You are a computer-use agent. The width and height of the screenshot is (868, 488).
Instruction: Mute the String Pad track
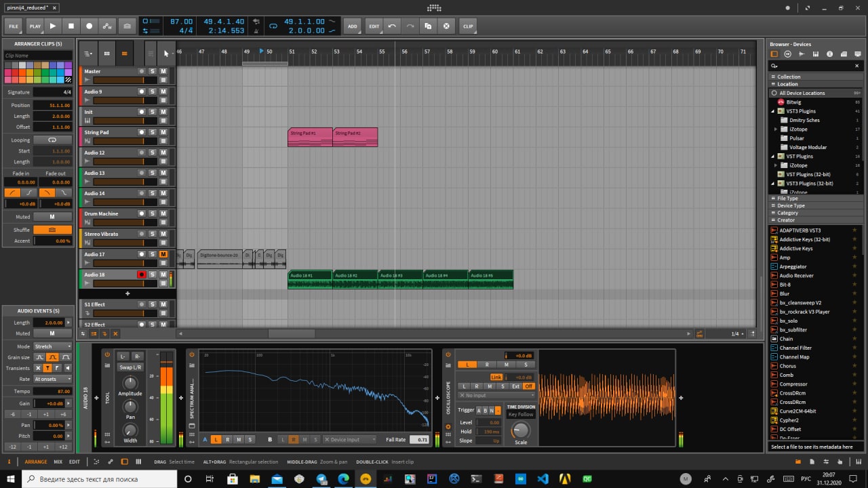(x=163, y=132)
